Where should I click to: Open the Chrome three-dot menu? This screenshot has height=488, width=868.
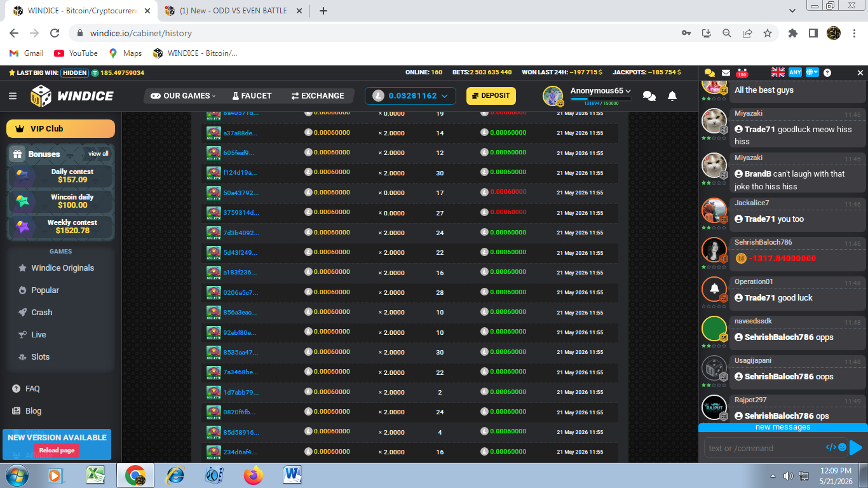854,33
